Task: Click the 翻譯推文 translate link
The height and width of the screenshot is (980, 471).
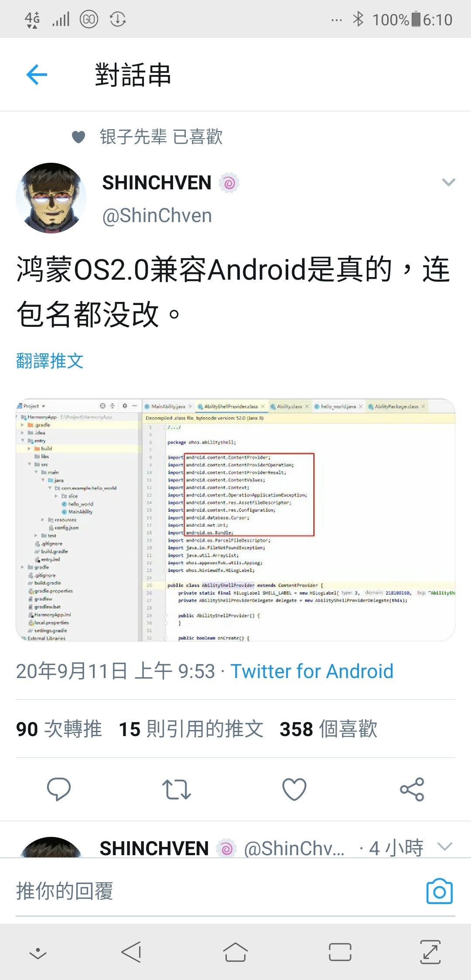Action: tap(50, 361)
